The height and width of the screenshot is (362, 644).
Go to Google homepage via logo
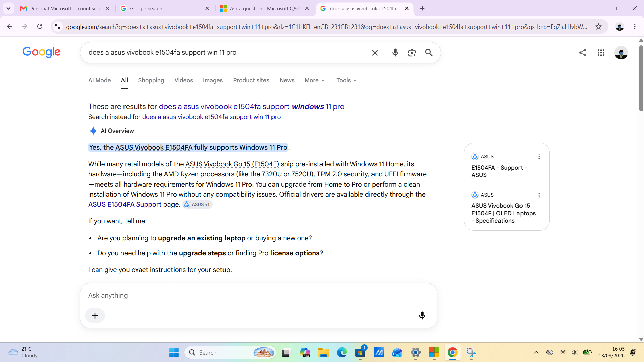pos(42,52)
